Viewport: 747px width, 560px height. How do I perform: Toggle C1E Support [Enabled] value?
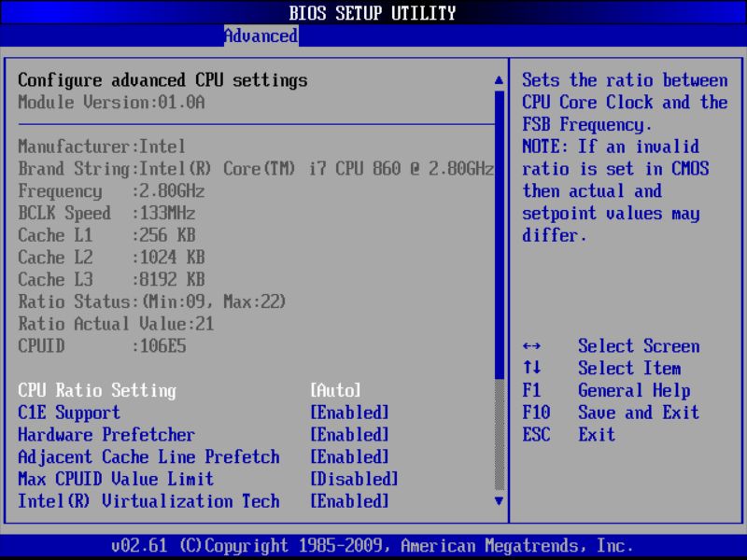coord(349,413)
